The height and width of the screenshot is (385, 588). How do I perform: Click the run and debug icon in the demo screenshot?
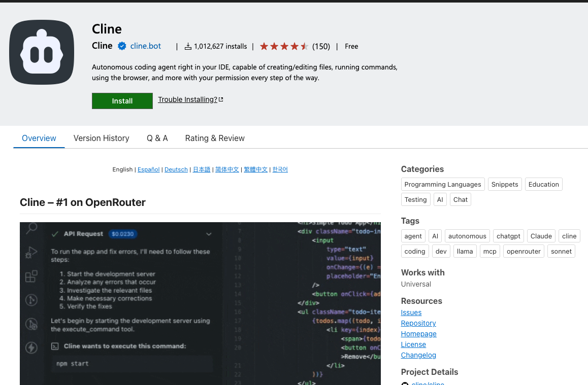(31, 253)
